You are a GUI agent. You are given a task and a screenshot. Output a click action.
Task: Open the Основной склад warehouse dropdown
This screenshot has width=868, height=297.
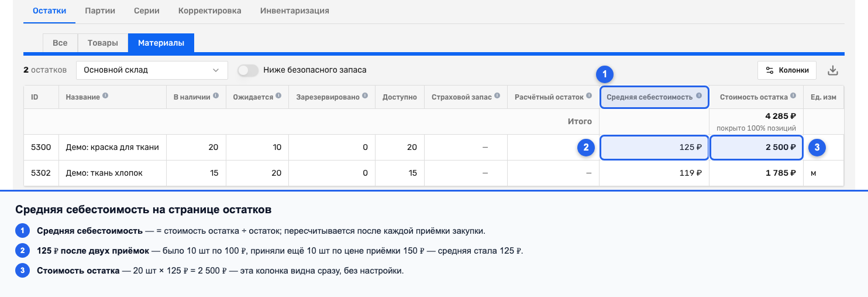[152, 70]
